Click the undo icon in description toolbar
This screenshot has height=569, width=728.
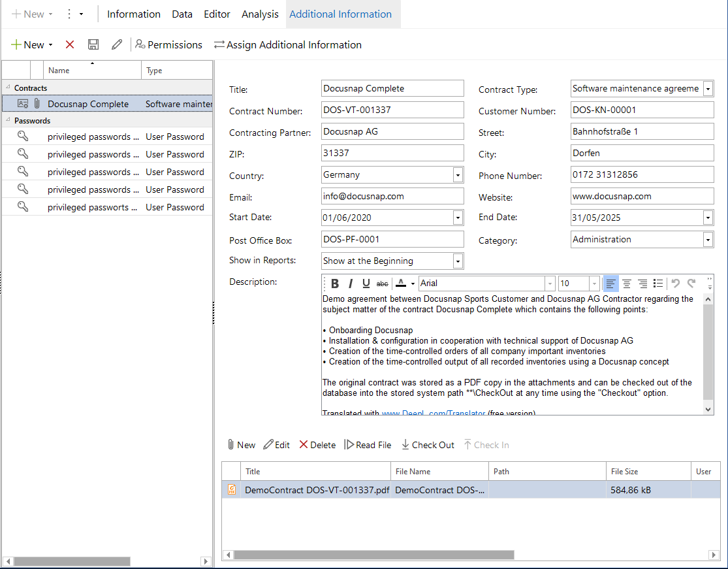pos(676,284)
